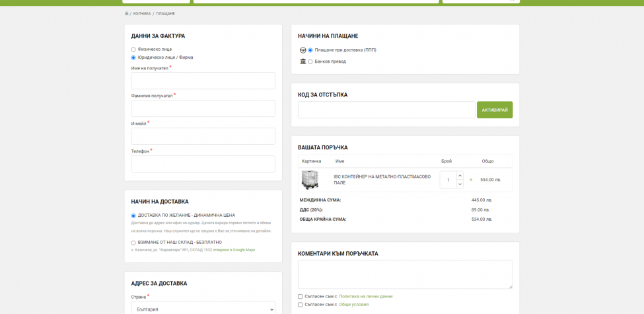Select Банков превод payment method
The width and height of the screenshot is (644, 314).
click(x=310, y=61)
